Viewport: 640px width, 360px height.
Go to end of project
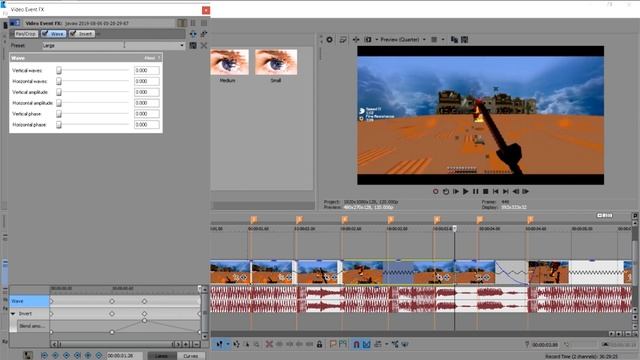click(506, 191)
